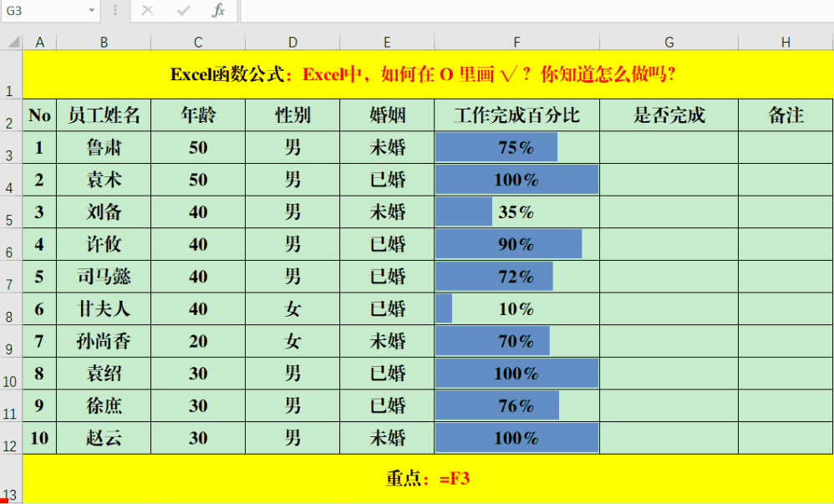
Task: Click the 90% progress cell
Action: click(516, 244)
